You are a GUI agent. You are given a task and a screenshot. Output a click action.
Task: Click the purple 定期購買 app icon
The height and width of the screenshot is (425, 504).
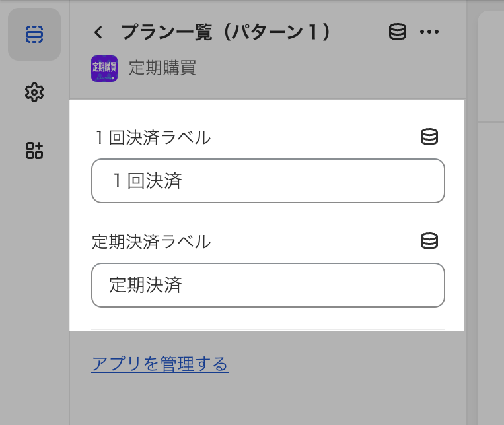click(x=104, y=68)
